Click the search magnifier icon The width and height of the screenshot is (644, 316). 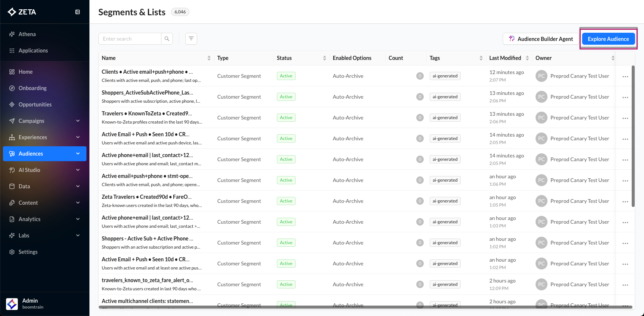coord(167,39)
